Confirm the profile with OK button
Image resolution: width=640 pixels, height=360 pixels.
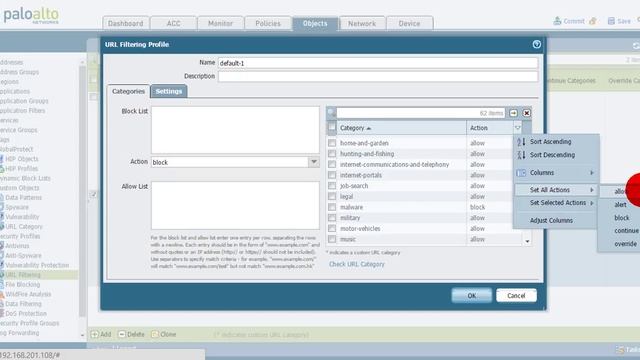tap(471, 296)
